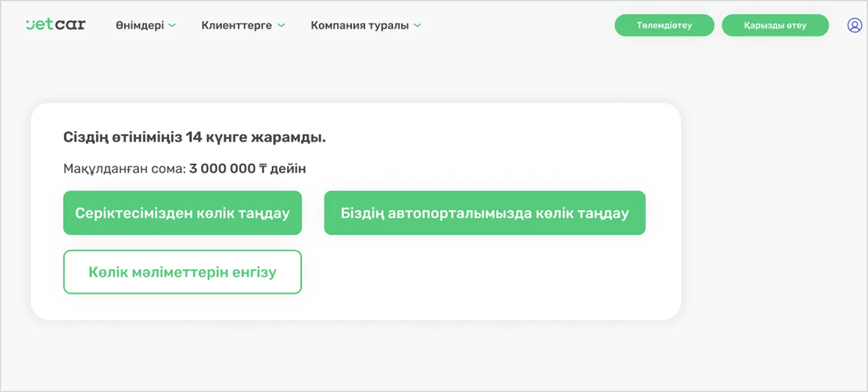
Task: Expand the chevron beside 'Компания туралы'
Action: 417,26
